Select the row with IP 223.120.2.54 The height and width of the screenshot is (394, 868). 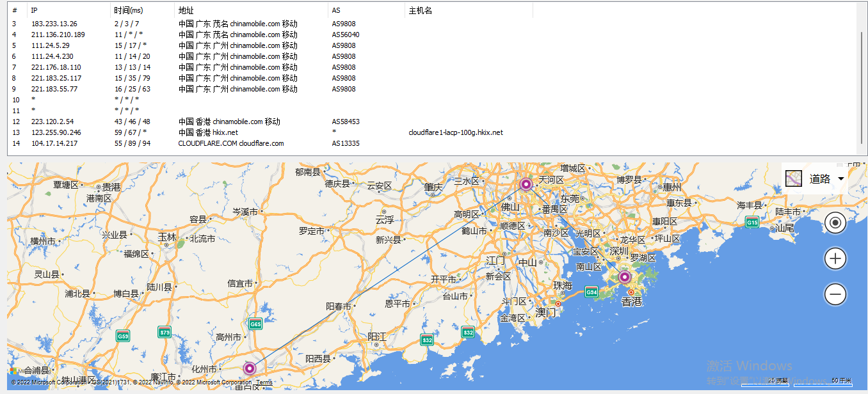[432, 122]
